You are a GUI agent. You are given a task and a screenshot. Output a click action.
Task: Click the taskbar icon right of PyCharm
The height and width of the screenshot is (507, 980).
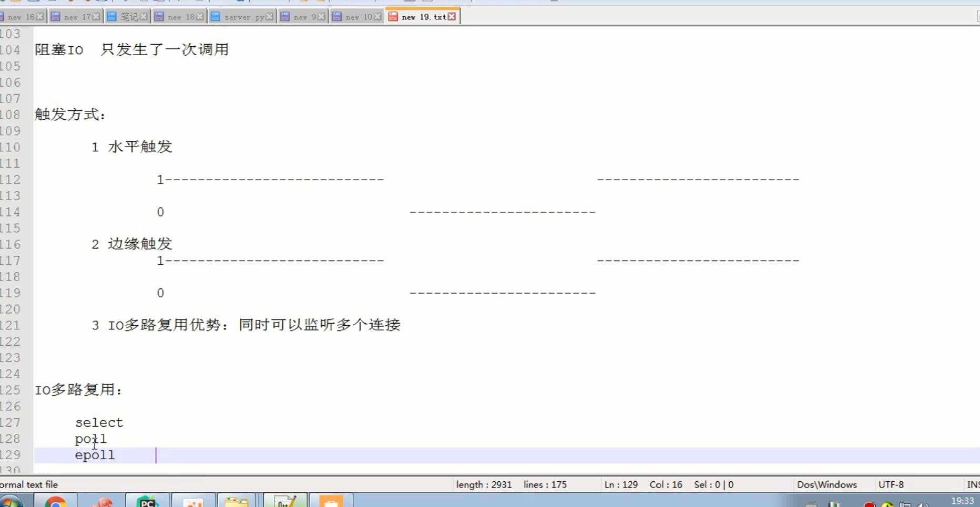pyautogui.click(x=193, y=501)
